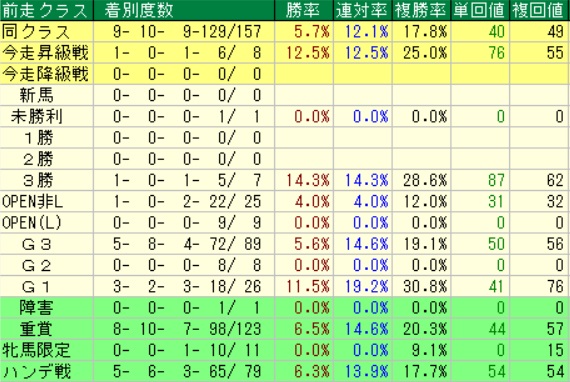Viewport: 570px width, 382px height.
Task: Select the 障害 row label
Action: click(x=46, y=307)
